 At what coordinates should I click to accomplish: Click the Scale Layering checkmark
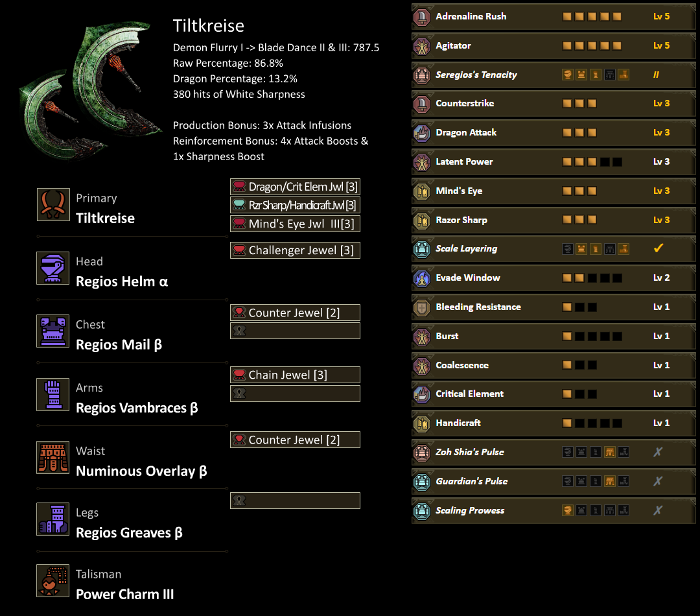[659, 248]
